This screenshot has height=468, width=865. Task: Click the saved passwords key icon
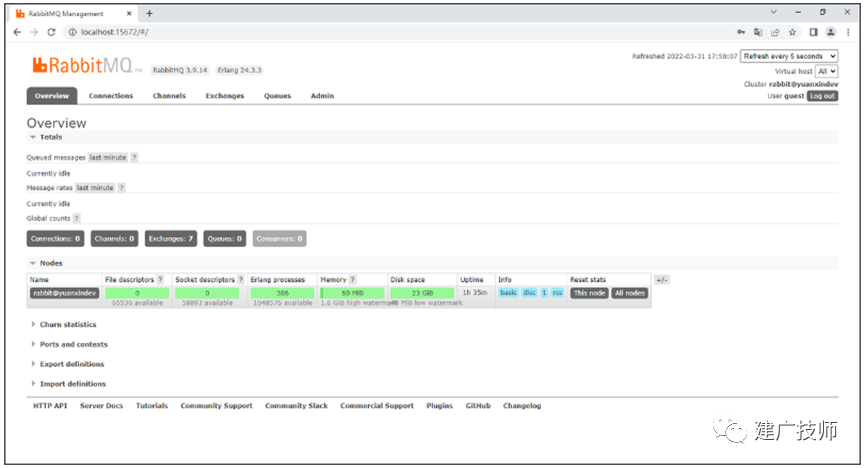click(x=741, y=32)
